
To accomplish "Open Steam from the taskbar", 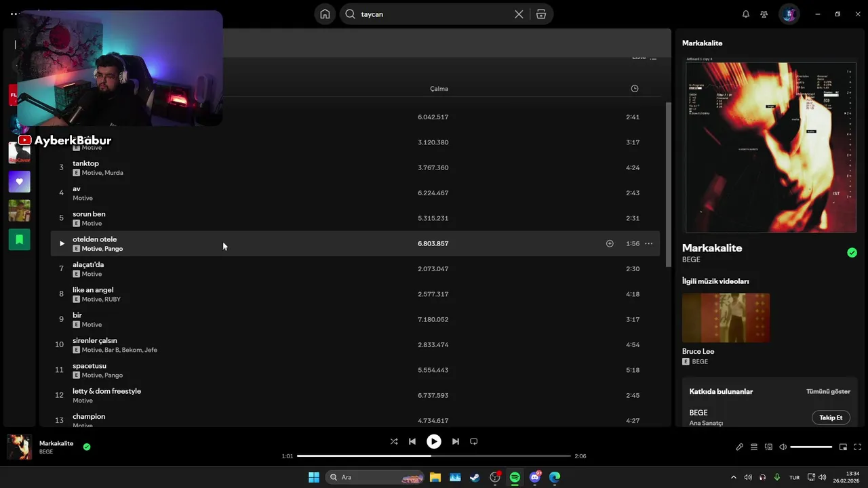I will (475, 477).
